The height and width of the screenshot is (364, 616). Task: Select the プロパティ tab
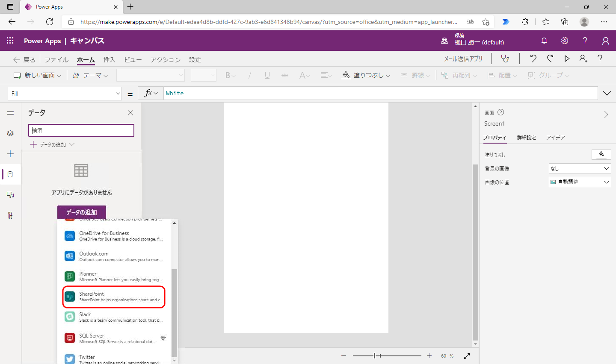click(495, 138)
